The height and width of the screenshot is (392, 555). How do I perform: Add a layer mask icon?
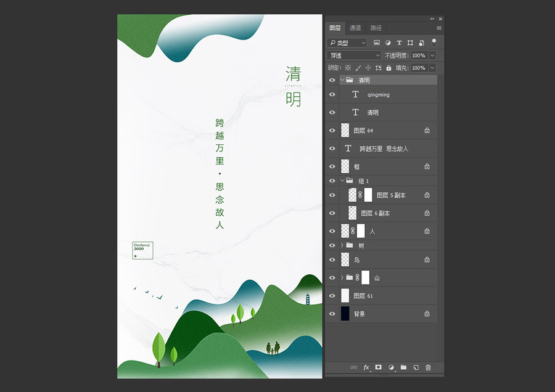click(x=379, y=367)
